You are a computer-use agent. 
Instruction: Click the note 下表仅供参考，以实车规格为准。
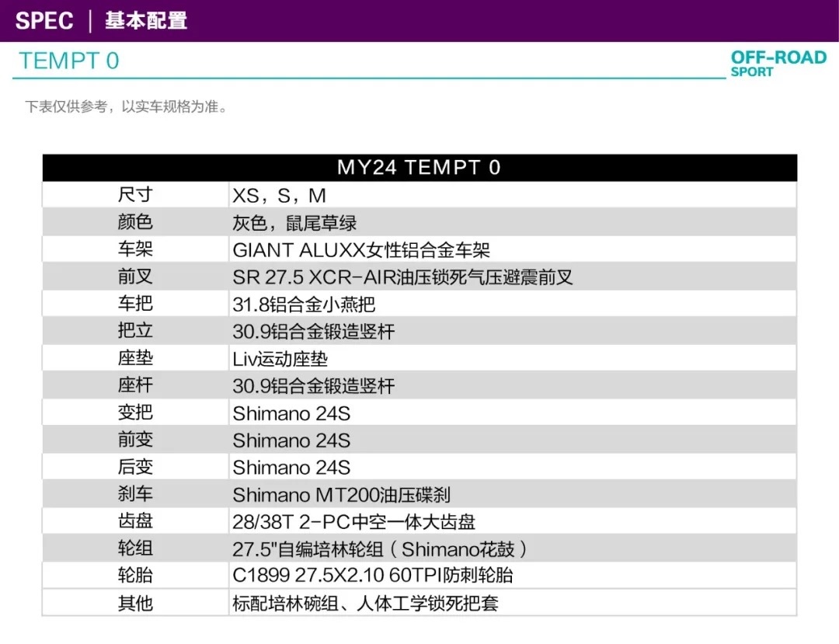127,107
